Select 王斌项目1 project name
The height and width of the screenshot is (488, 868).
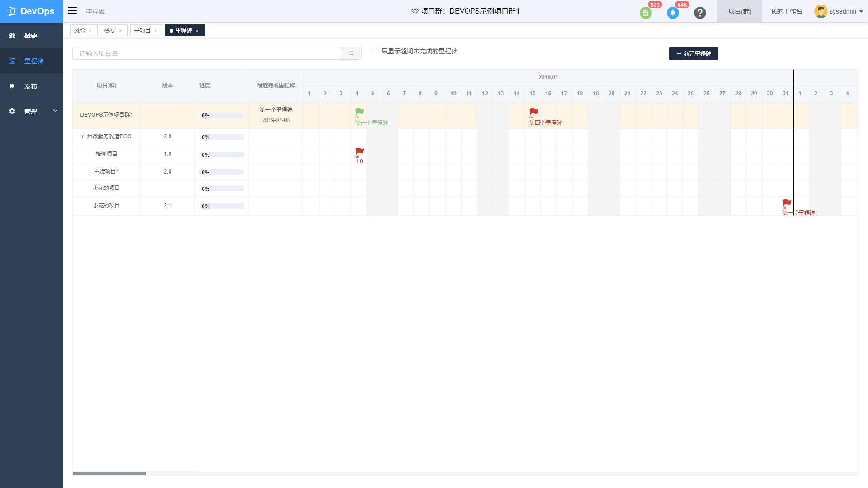click(106, 172)
